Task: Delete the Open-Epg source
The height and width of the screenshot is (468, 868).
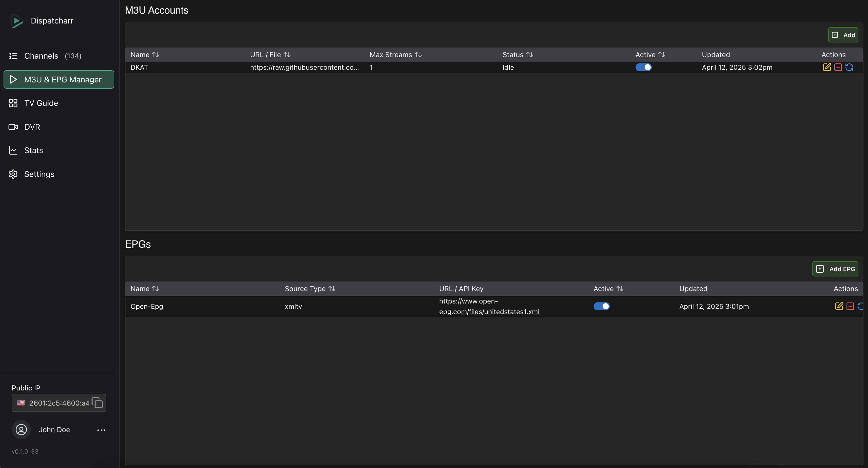Action: tap(850, 306)
